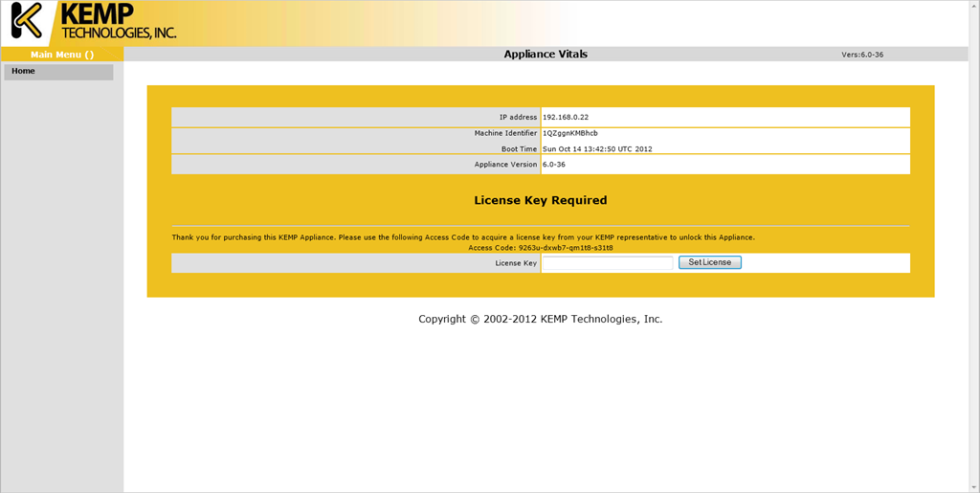Click the Main Menu header
The image size is (980, 493).
pos(62,55)
